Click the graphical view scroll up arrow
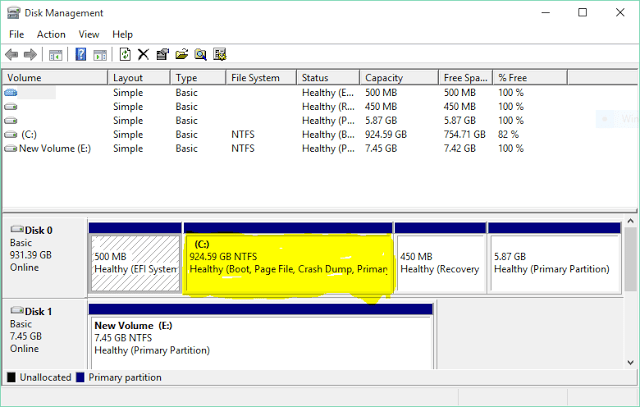 coord(631,221)
